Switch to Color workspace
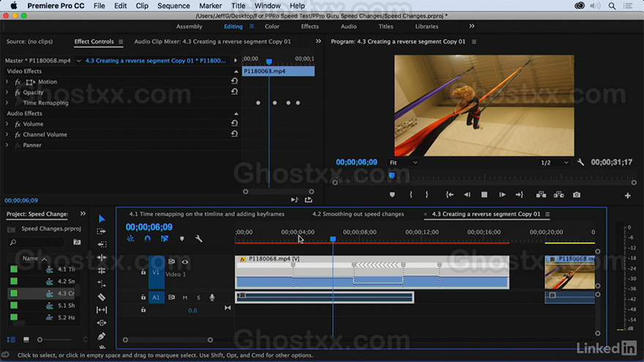This screenshot has height=362, width=644. tap(272, 26)
